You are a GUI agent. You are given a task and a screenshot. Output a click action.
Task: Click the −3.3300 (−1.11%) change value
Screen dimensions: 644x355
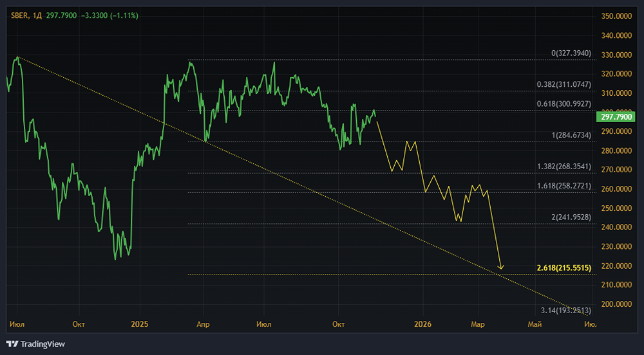[x=113, y=15]
